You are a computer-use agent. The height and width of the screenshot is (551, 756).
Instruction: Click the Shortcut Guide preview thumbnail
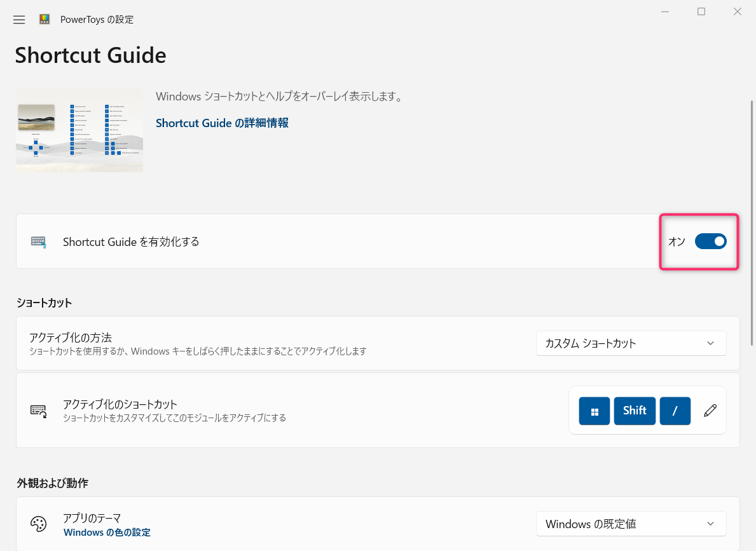pyautogui.click(x=79, y=130)
